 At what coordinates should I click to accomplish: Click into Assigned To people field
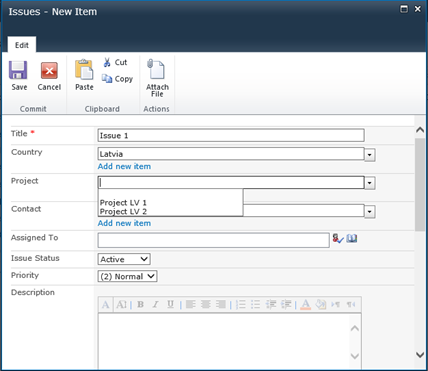tap(213, 240)
